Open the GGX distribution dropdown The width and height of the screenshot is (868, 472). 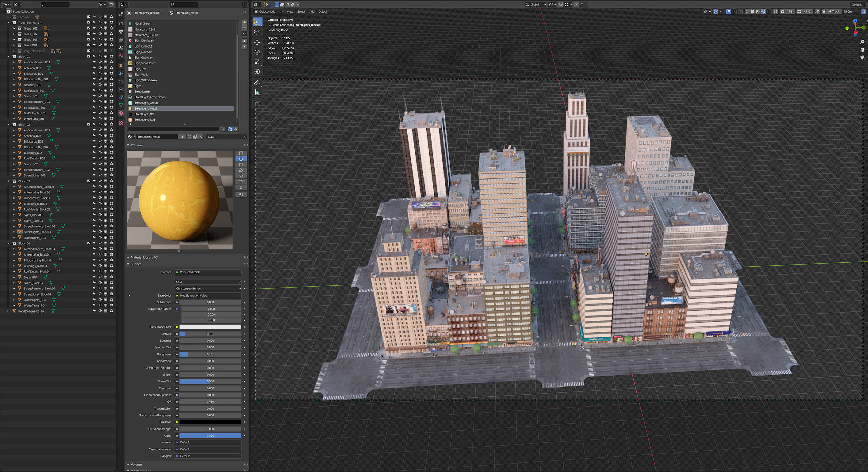point(208,282)
